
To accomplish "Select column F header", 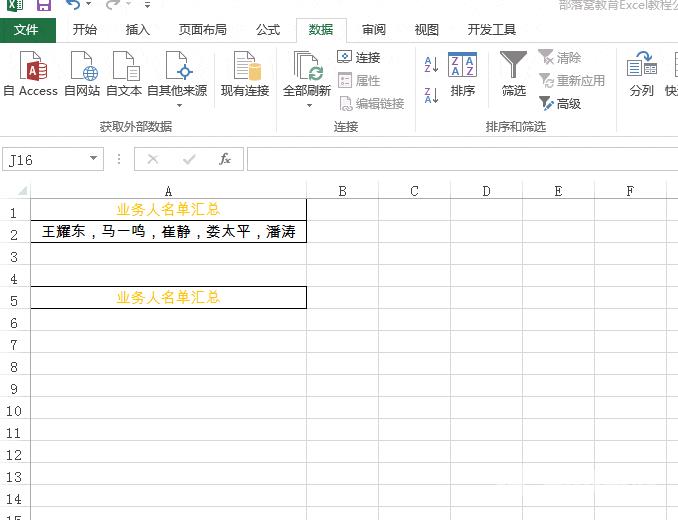I will [630, 191].
